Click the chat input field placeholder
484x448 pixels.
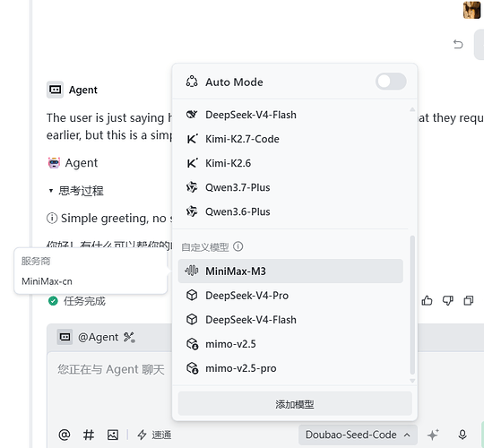[111, 369]
